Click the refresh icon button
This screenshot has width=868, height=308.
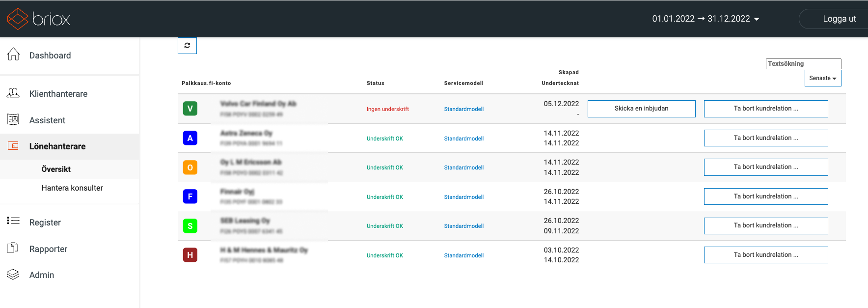187,46
